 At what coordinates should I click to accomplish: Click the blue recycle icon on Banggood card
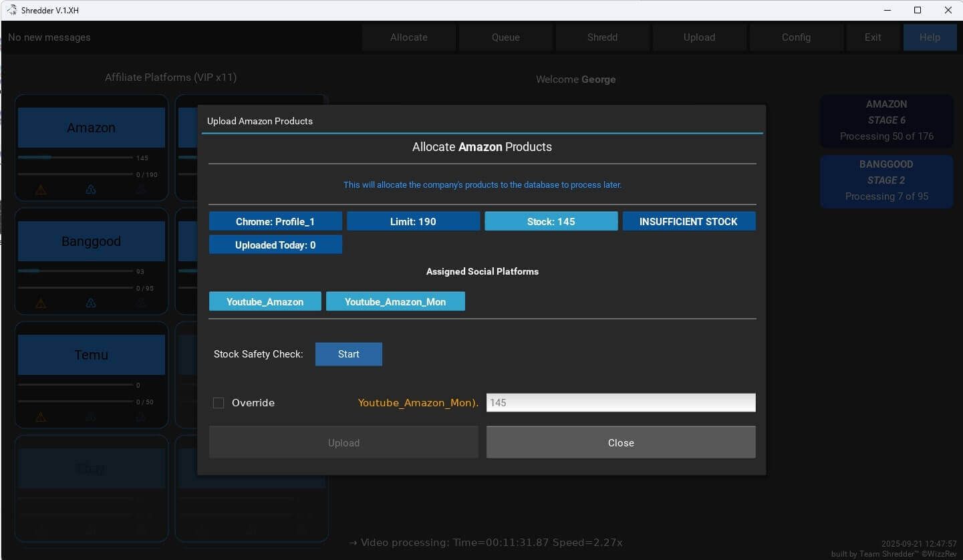(x=91, y=303)
